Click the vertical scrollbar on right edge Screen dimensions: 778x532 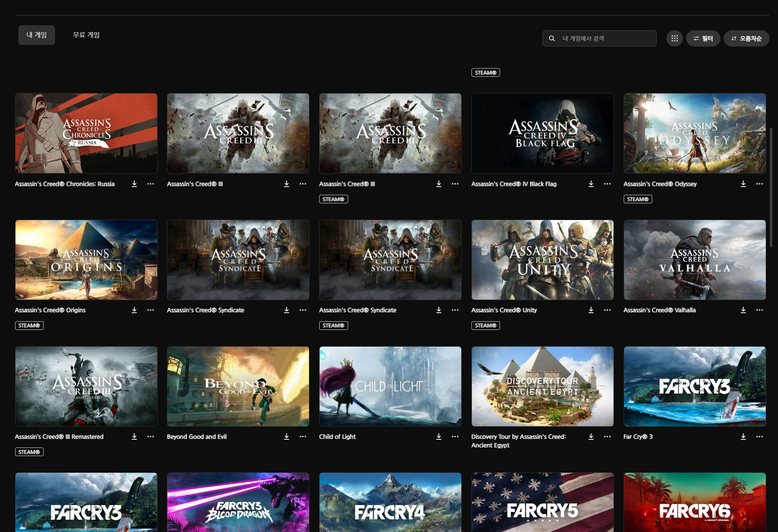point(771,188)
